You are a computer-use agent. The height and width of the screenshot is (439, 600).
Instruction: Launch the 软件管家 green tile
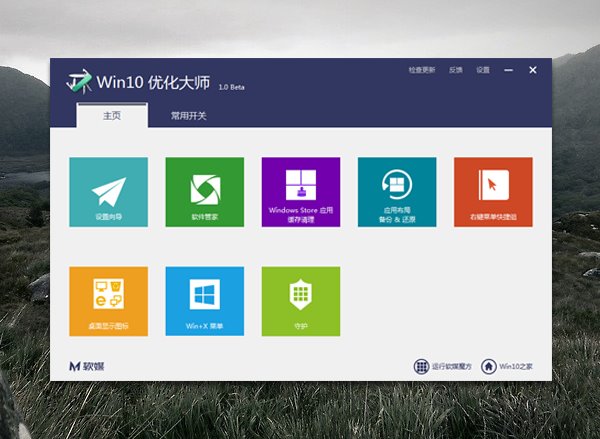tap(204, 191)
